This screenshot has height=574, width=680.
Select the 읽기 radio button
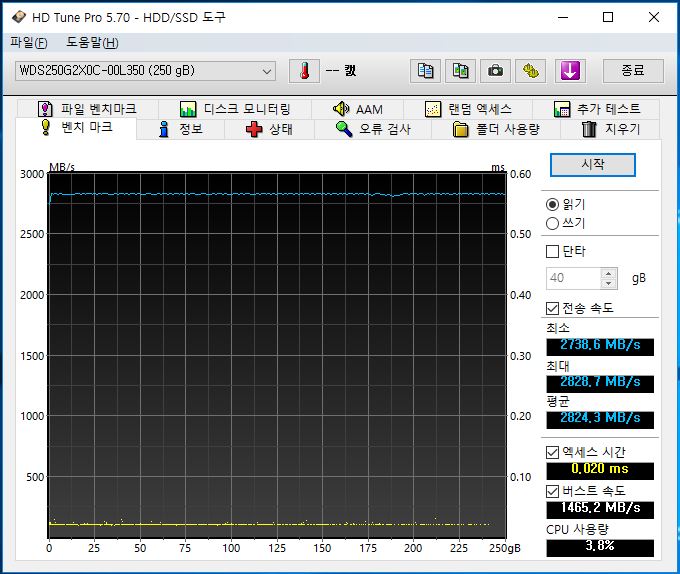[x=553, y=204]
